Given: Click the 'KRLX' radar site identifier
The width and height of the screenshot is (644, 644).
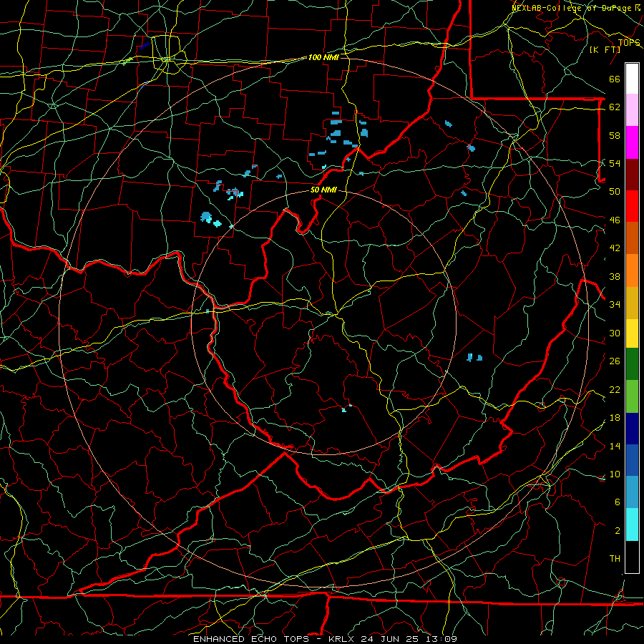Looking at the screenshot, I should [x=343, y=639].
